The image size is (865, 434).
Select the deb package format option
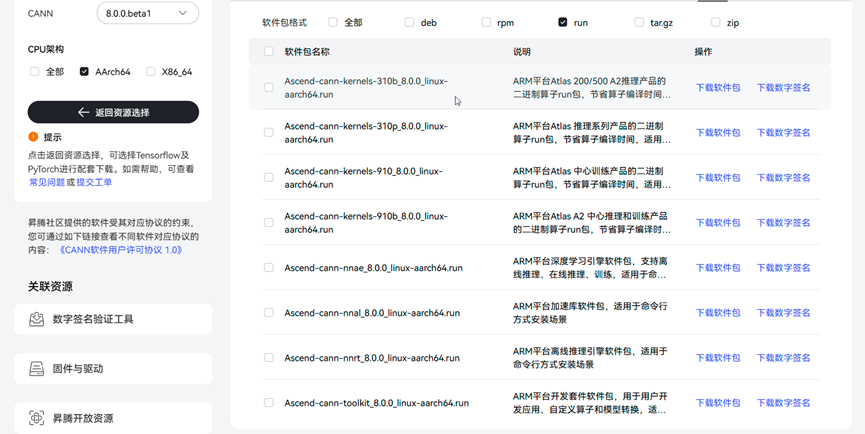coord(409,21)
